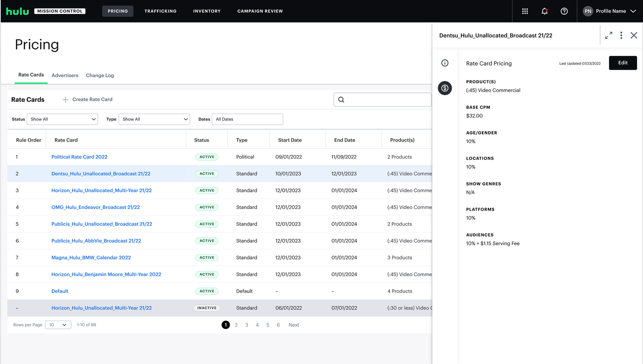This screenshot has width=643, height=364.
Task: Open the notifications bell
Action: pyautogui.click(x=544, y=11)
